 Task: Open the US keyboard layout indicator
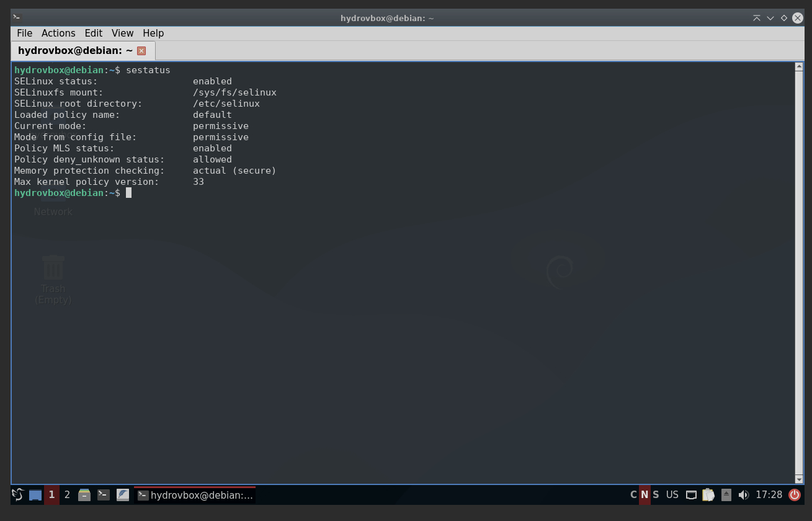(672, 495)
